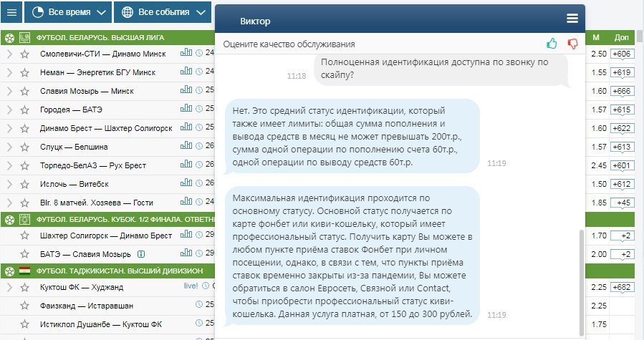
Task: Click the red thumbs-down rating icon
Action: pyautogui.click(x=572, y=44)
